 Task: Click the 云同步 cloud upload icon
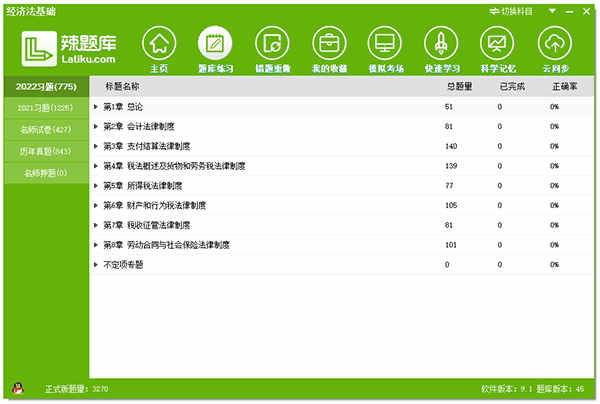click(x=555, y=43)
